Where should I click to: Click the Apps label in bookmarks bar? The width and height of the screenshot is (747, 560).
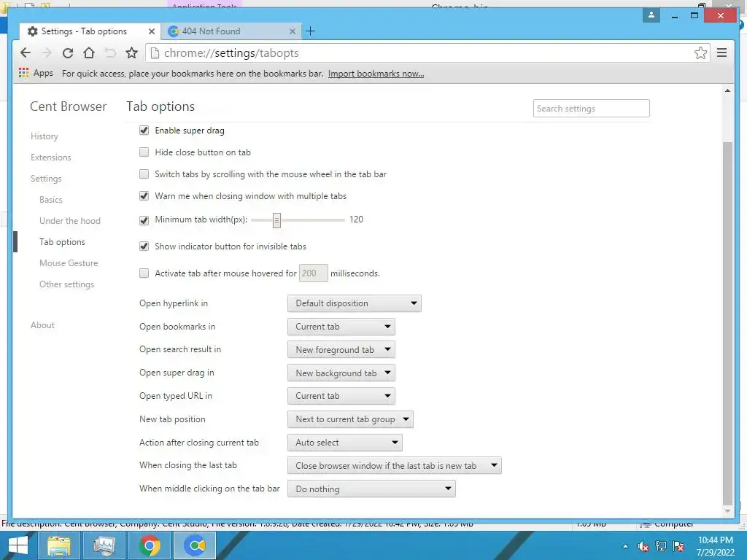[43, 73]
